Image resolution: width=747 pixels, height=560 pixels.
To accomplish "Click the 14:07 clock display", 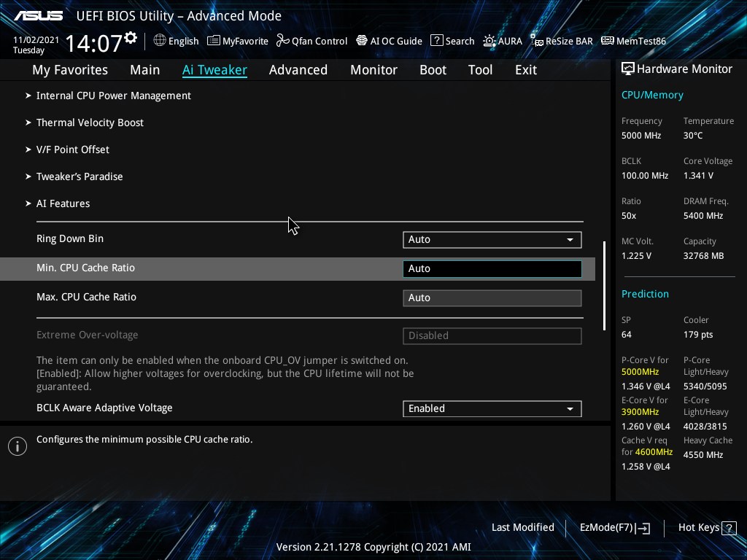I will point(93,43).
